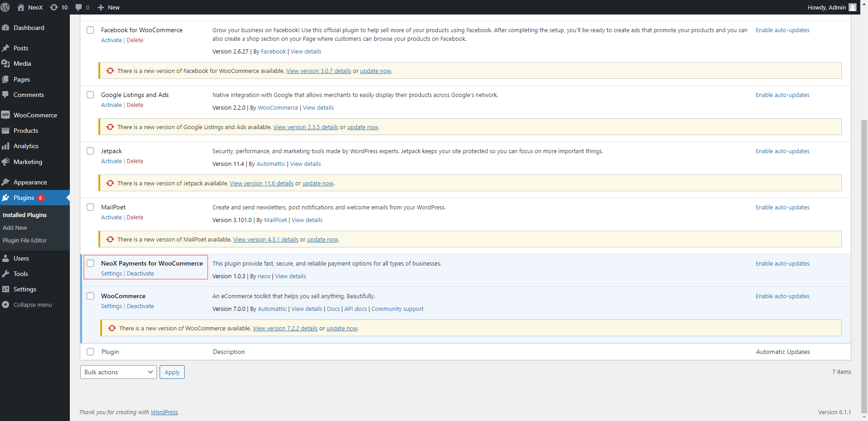Open the New content menu in admin bar

[x=109, y=7]
